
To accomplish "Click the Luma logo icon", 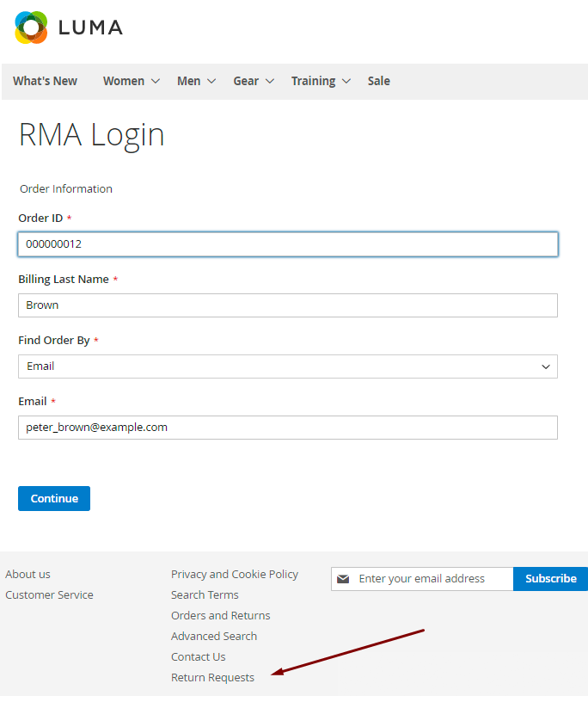I will (x=32, y=28).
